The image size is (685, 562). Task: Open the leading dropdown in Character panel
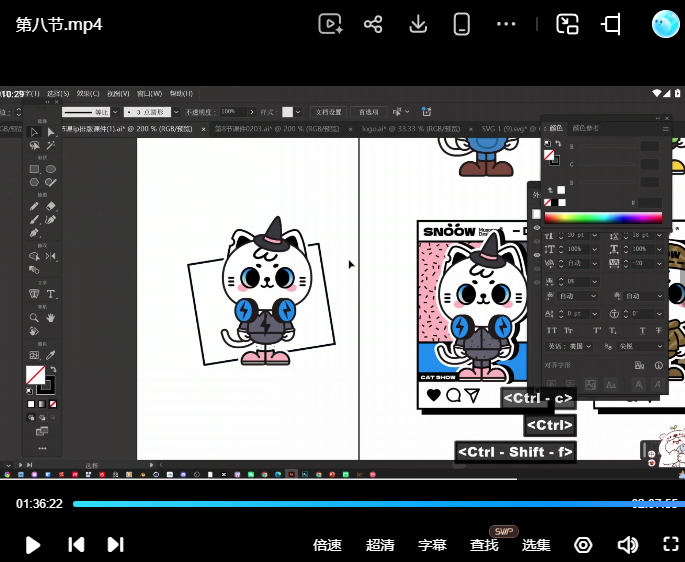tap(659, 236)
